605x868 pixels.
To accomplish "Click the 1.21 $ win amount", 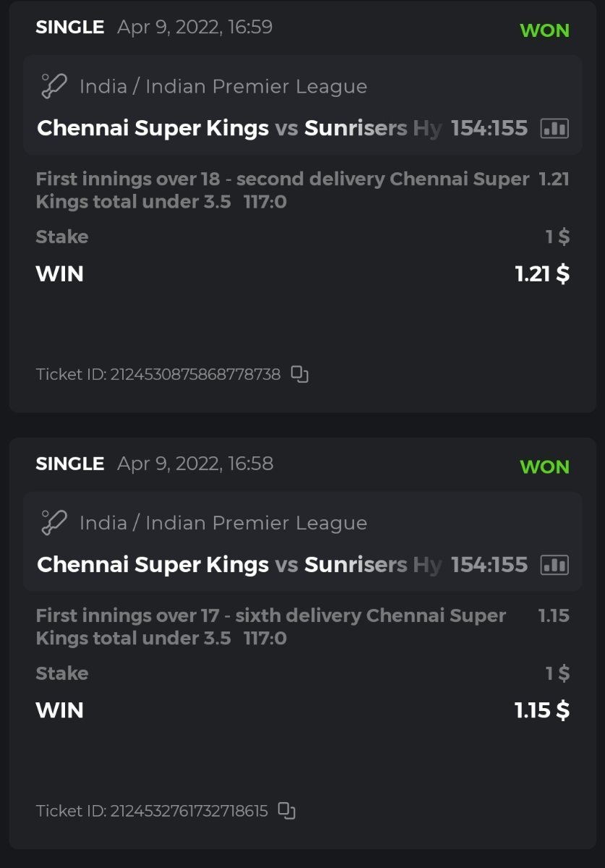I will pyautogui.click(x=542, y=274).
